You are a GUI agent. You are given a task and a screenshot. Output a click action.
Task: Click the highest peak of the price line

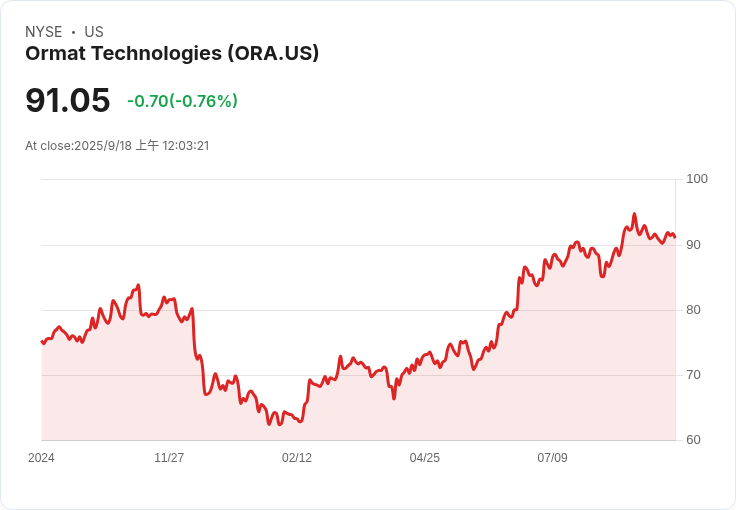634,214
